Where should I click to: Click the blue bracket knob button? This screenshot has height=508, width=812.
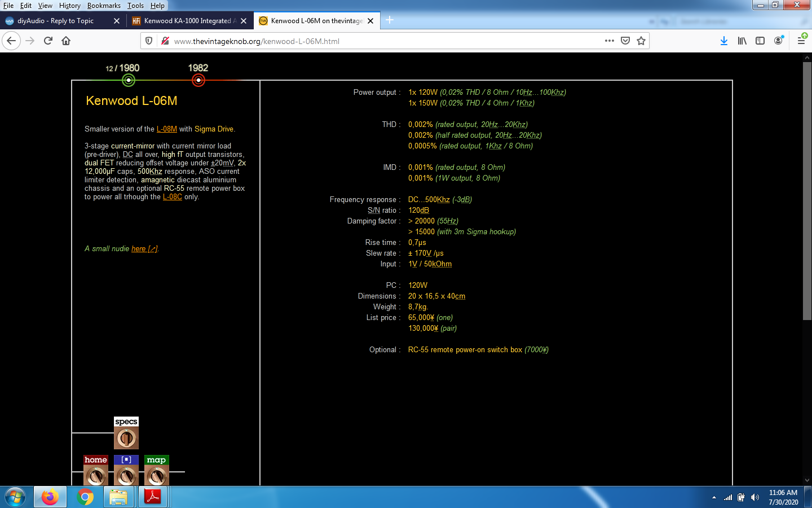126,471
